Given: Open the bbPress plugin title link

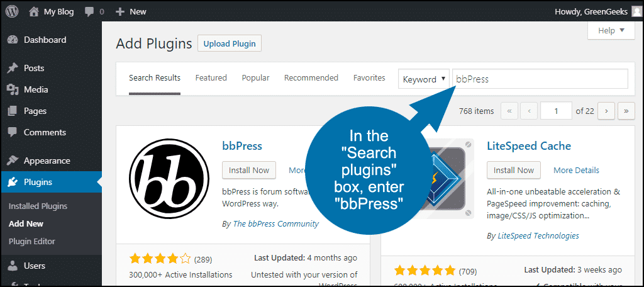Looking at the screenshot, I should (242, 145).
